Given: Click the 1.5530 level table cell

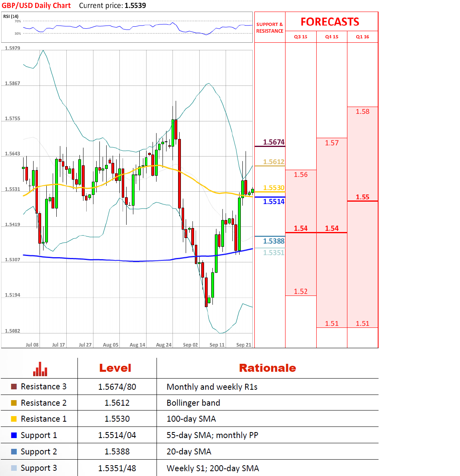Looking at the screenshot, I should tap(117, 419).
